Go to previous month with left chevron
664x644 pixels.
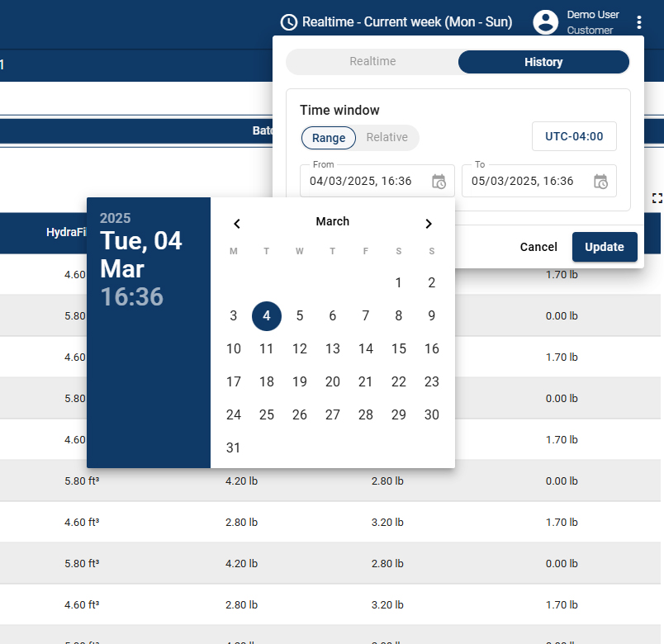click(x=236, y=223)
